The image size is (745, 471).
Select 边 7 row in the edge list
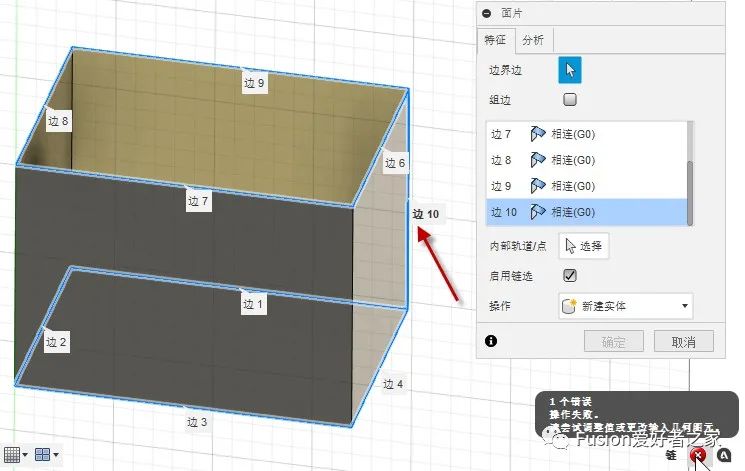click(x=587, y=135)
